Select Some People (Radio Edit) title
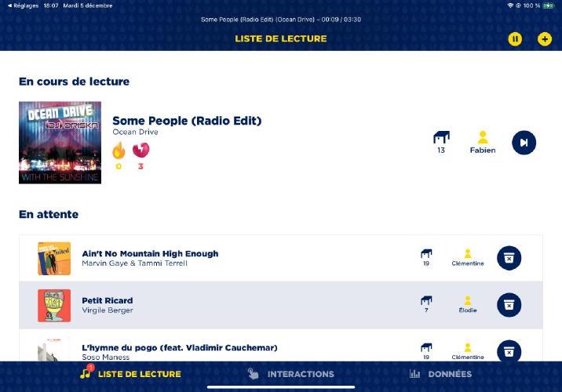This screenshot has width=562, height=392. tap(187, 121)
